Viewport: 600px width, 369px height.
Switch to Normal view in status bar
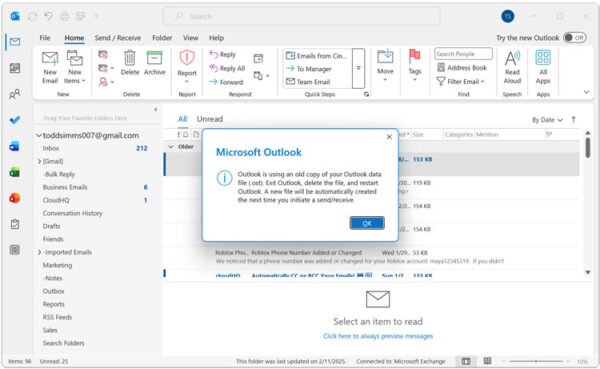pos(466,361)
